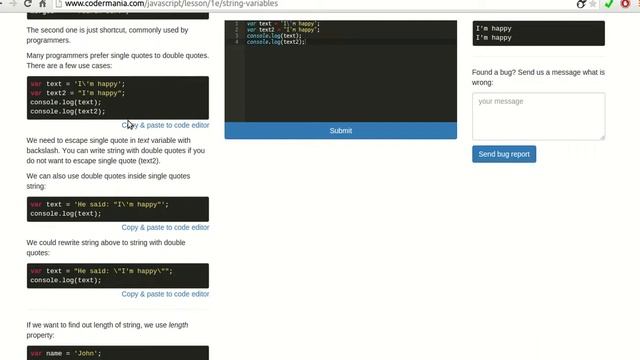This screenshot has width=640, height=360.
Task: Click text 'We could rewrite string above'
Action: tap(106, 247)
